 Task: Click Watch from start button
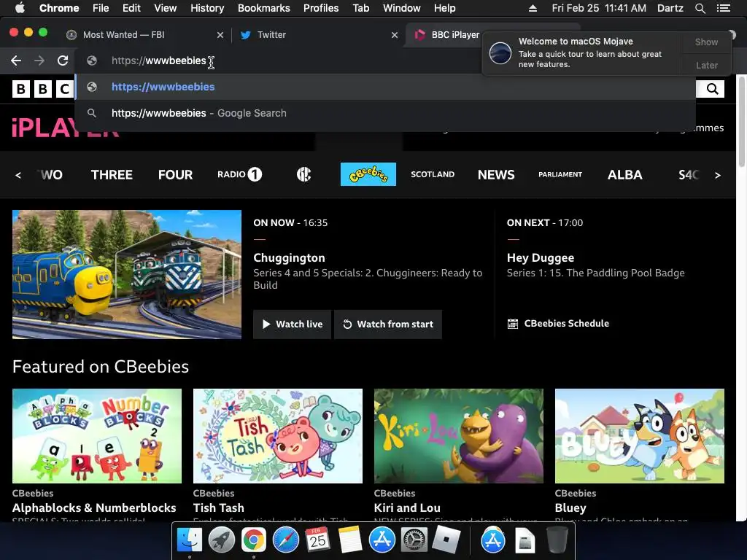[x=388, y=324]
